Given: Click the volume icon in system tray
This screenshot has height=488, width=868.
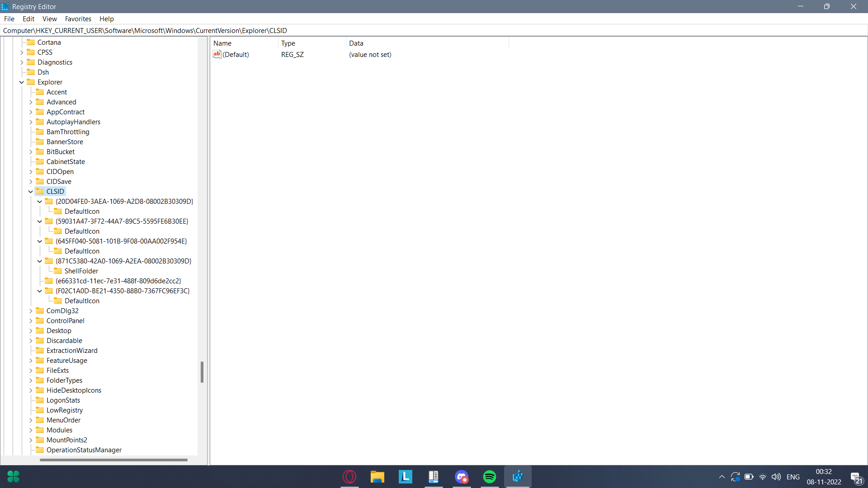Looking at the screenshot, I should click(x=776, y=477).
